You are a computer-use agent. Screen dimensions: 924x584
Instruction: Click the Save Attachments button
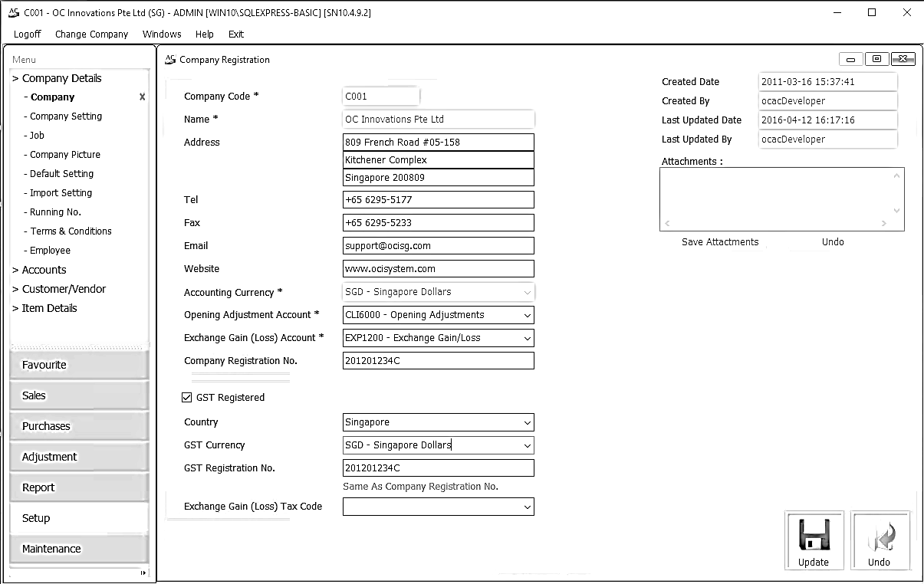[x=720, y=241]
